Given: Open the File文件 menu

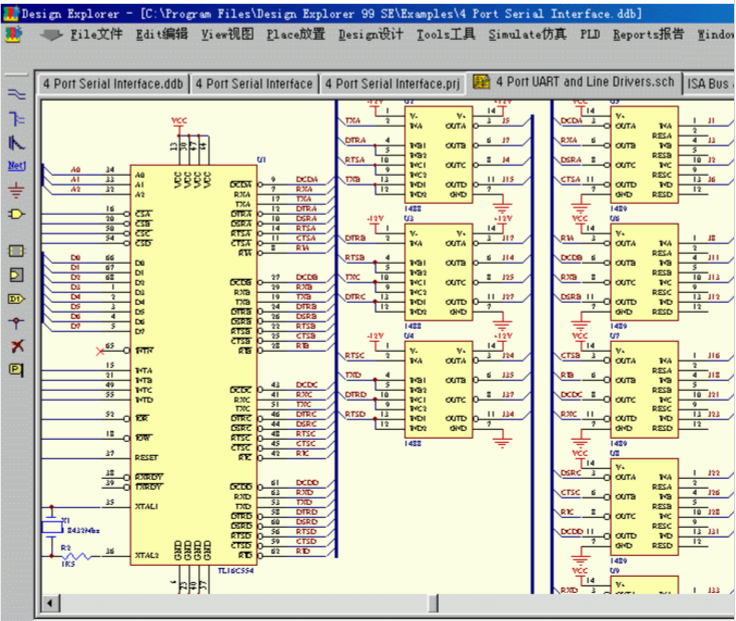Looking at the screenshot, I should (x=96, y=34).
